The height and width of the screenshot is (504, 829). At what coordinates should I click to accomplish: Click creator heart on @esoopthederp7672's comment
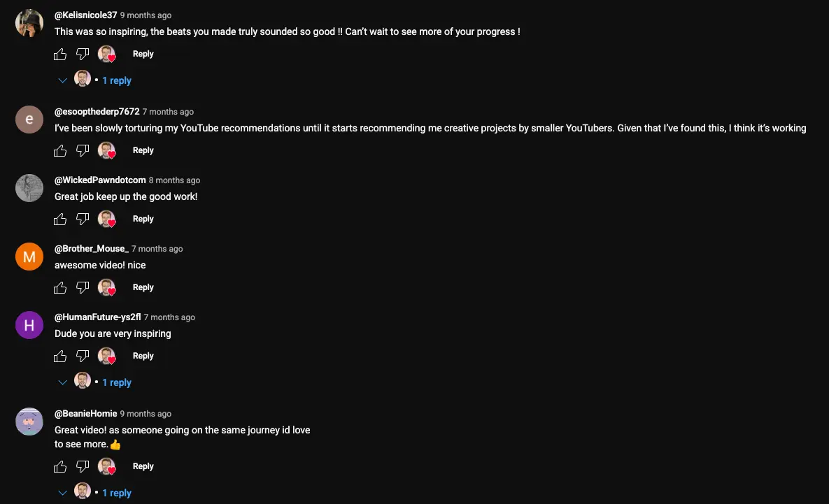pos(106,150)
